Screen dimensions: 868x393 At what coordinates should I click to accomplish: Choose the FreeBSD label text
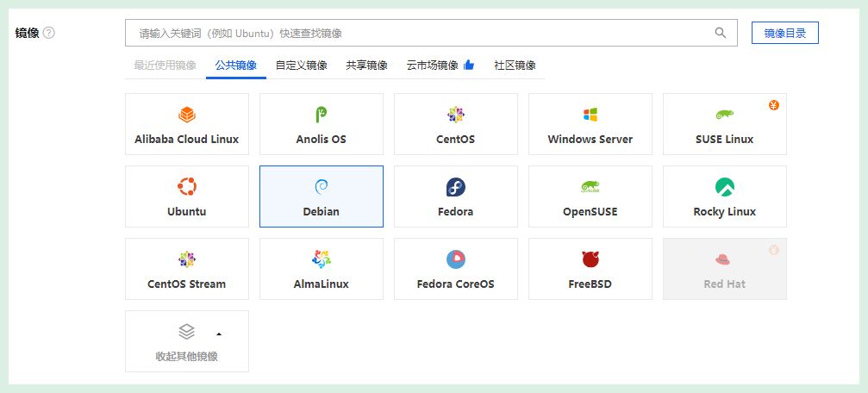click(x=590, y=284)
